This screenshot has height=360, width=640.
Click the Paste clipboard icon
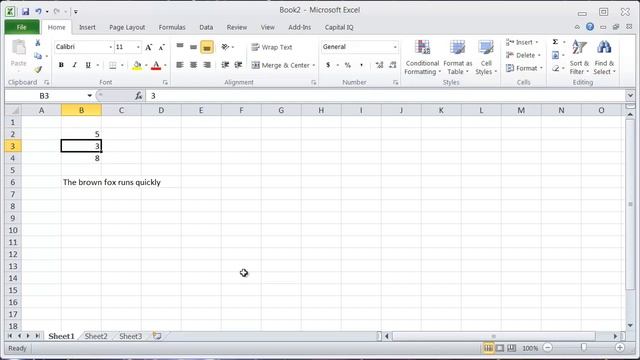(19, 48)
